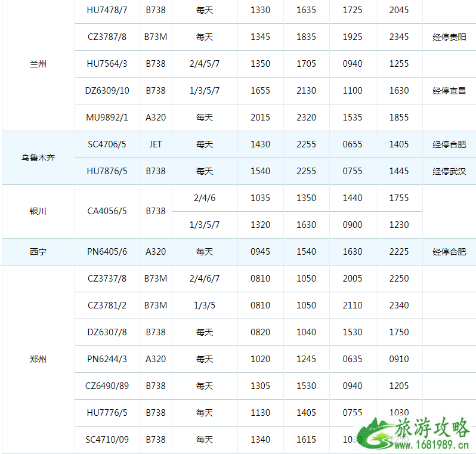Select time 0635 in PN6244/3 row
The image size is (476, 454).
[352, 359]
